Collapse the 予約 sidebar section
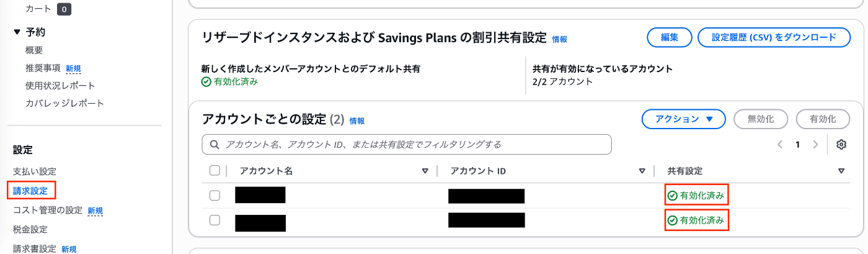Image resolution: width=868 pixels, height=254 pixels. tap(17, 32)
